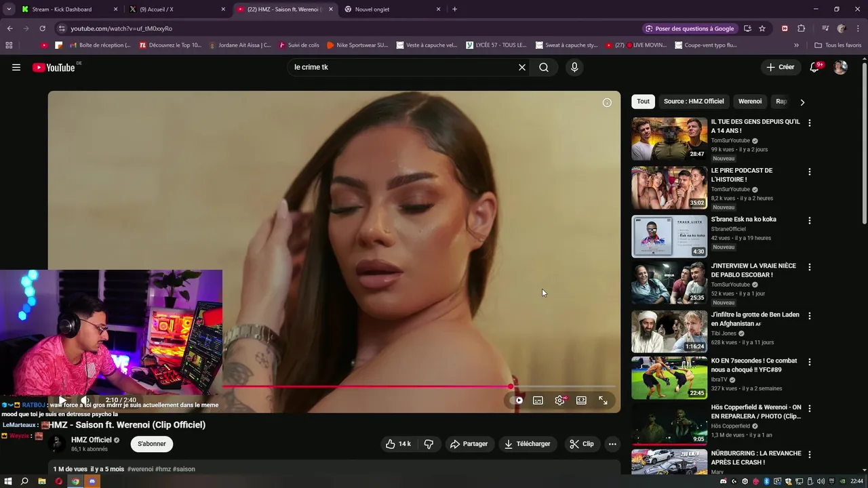
Task: Open player settings gear
Action: pyautogui.click(x=559, y=401)
